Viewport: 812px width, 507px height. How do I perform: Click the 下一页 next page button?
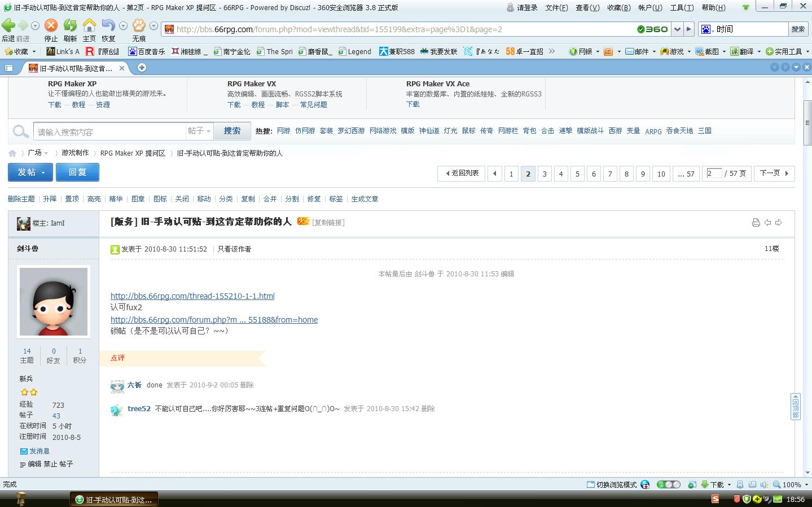point(774,174)
